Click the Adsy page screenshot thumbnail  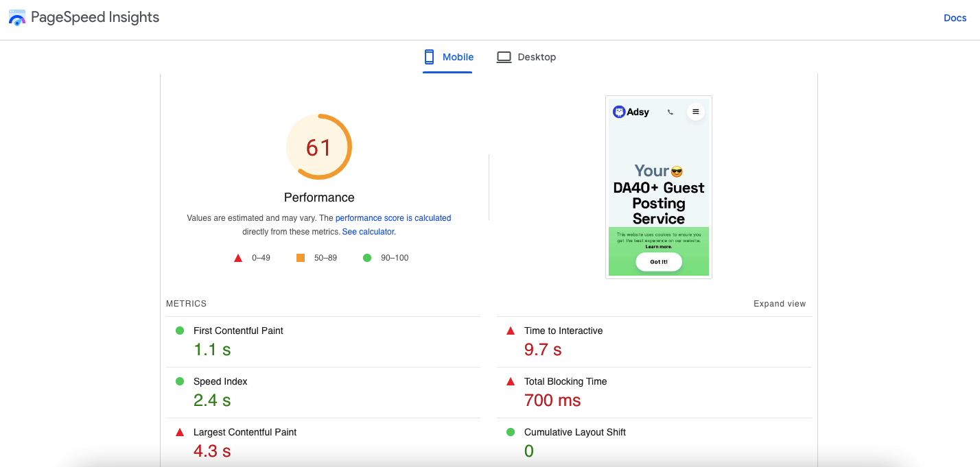[x=659, y=187]
